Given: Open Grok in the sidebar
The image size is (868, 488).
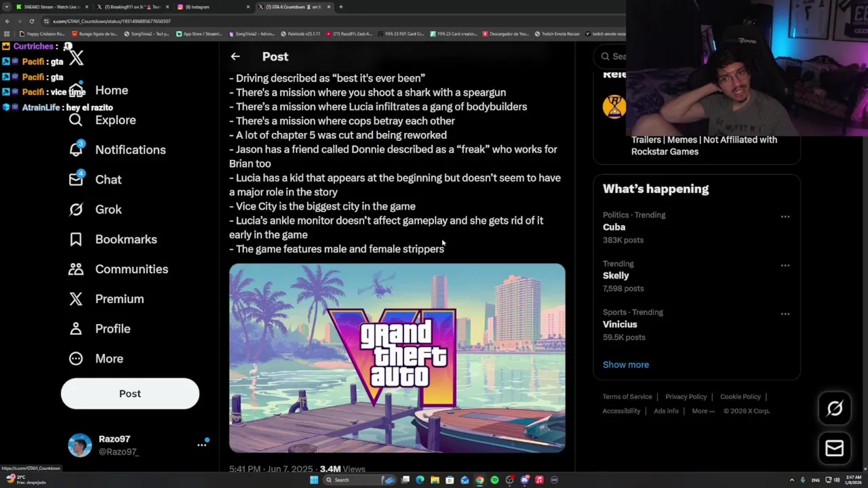Looking at the screenshot, I should [x=95, y=209].
